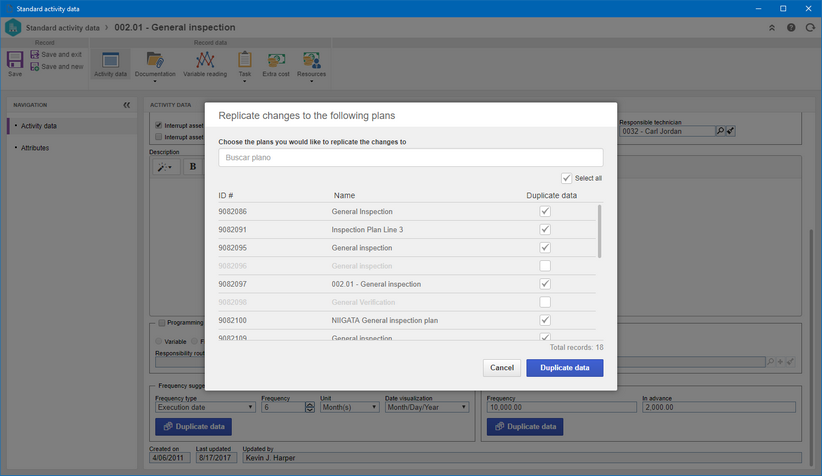This screenshot has width=822, height=476.
Task: Click row NIIGATA General inspection plan
Action: click(x=407, y=320)
